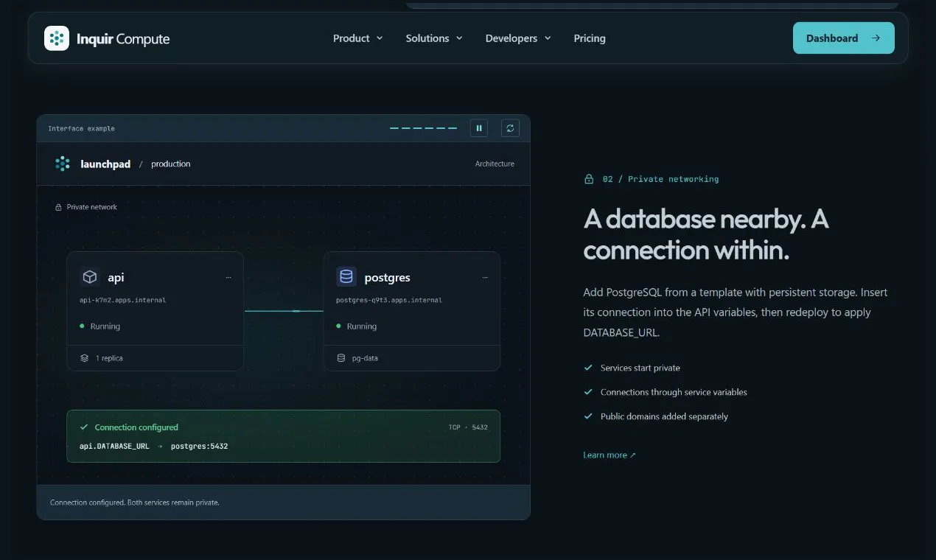Select the postgres service card title
936x560 pixels.
point(388,278)
